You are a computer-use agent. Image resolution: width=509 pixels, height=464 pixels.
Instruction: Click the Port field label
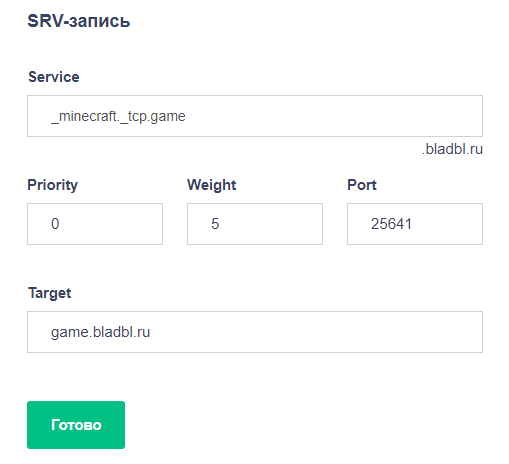coord(362,185)
